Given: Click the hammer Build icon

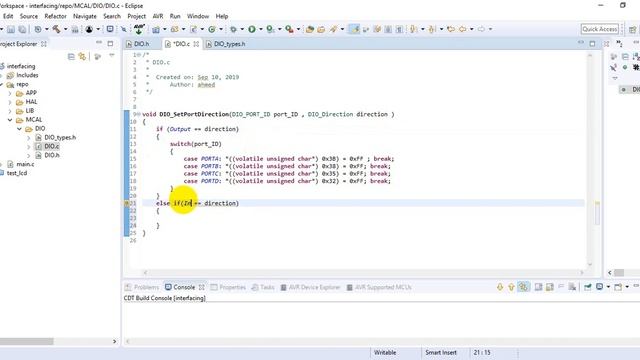Looking at the screenshot, I should (56, 29).
